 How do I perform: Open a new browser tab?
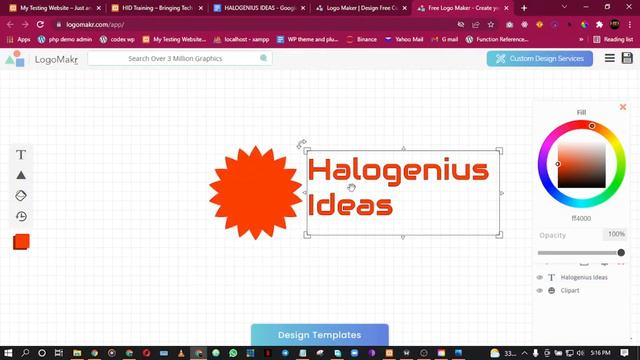(x=524, y=8)
